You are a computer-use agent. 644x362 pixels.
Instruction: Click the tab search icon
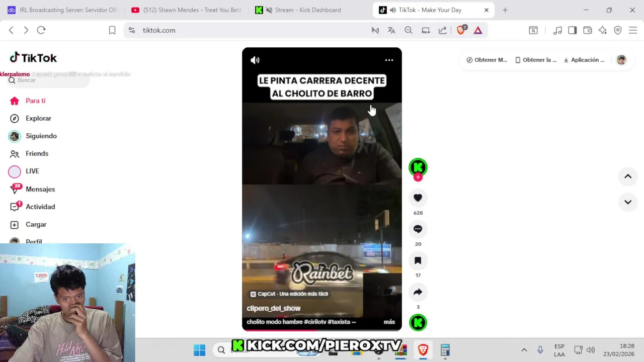click(x=533, y=30)
